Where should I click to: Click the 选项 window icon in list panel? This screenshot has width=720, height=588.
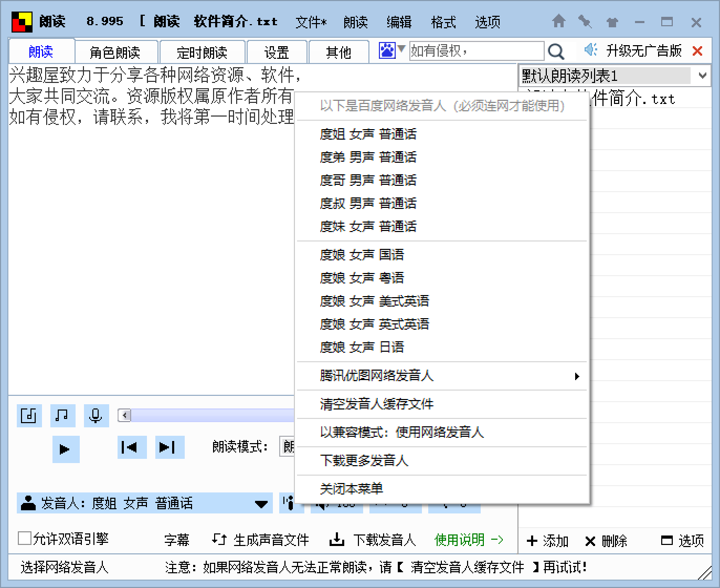(x=667, y=540)
